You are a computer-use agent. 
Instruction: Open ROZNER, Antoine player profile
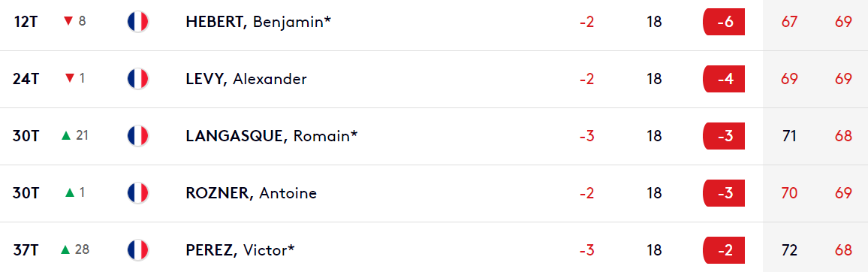click(252, 193)
